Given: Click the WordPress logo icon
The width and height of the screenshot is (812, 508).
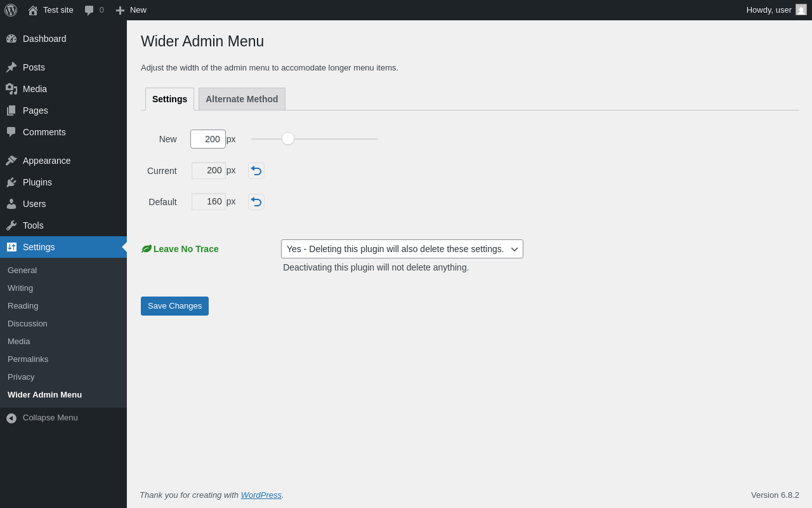Looking at the screenshot, I should (11, 10).
